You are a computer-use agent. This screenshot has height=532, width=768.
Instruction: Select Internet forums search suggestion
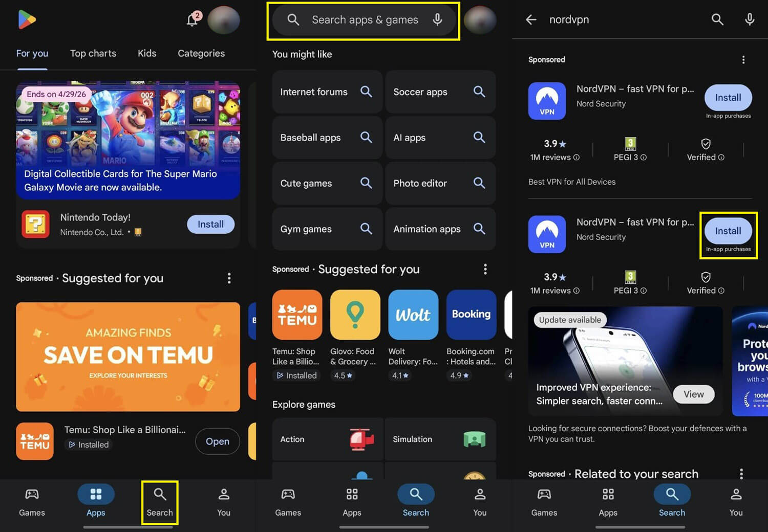click(327, 92)
